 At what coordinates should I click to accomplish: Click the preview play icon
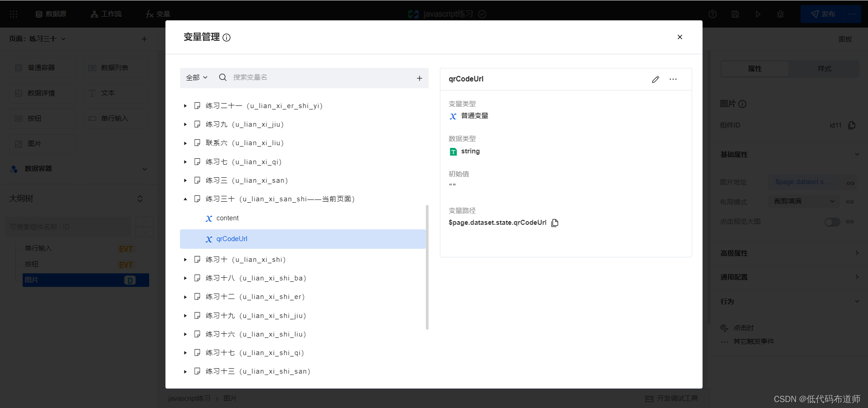click(758, 14)
